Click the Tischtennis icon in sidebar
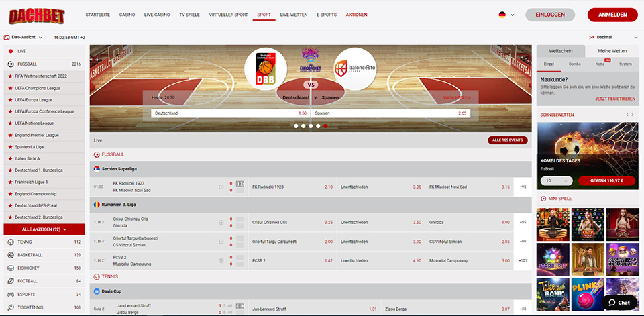Viewport: 644px width, 316px height. click(11, 307)
